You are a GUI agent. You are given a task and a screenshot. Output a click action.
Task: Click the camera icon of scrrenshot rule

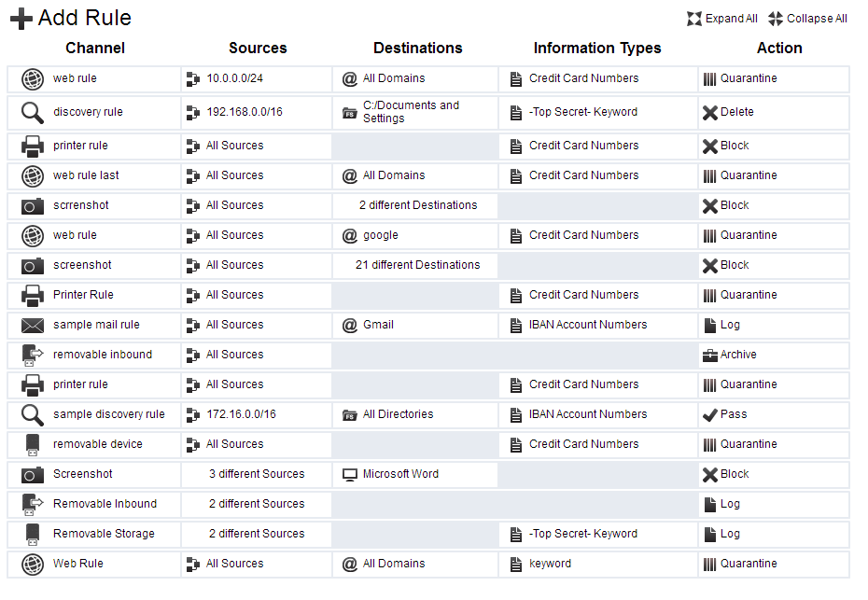pyautogui.click(x=32, y=206)
